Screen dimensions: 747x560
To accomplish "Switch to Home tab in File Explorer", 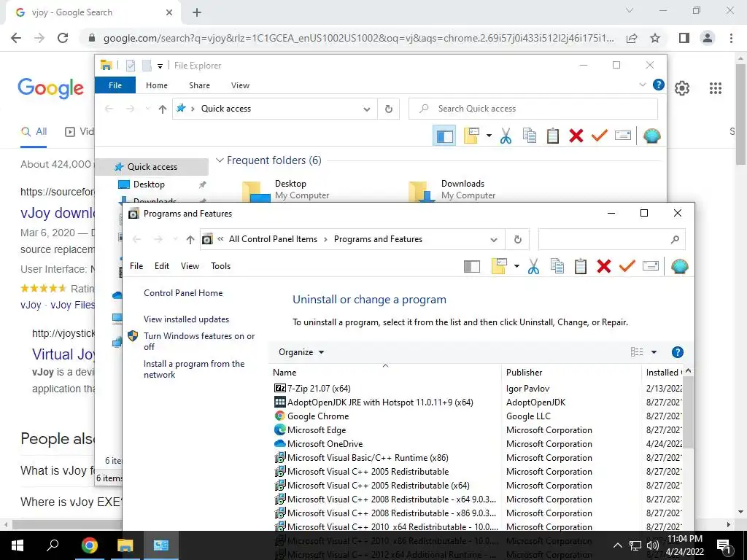I will tap(157, 85).
